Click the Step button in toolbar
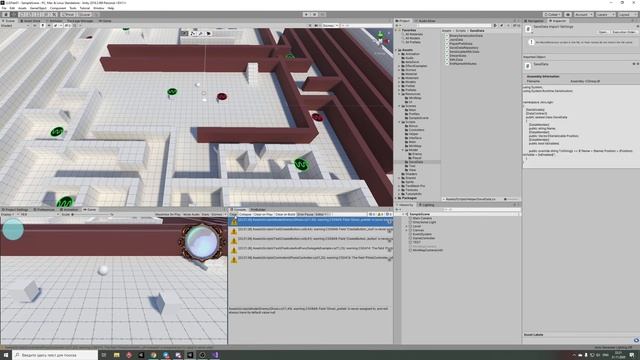Screen dimensions: 640x360 (x=322, y=15)
